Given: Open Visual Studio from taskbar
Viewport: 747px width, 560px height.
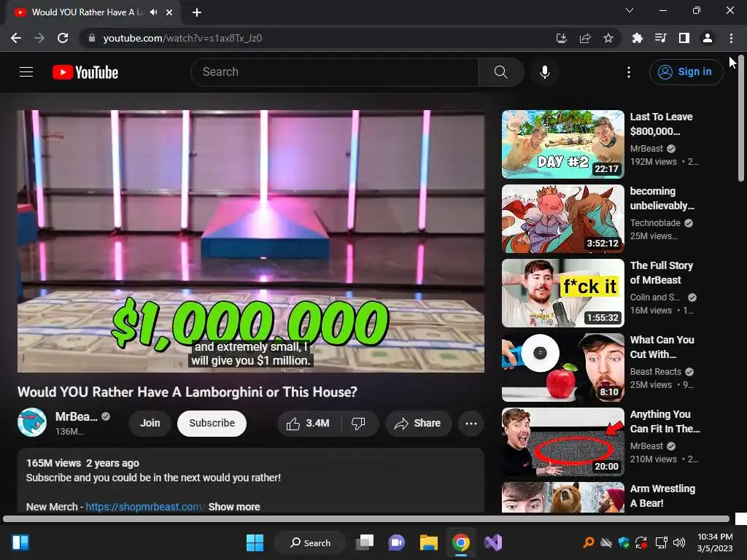Looking at the screenshot, I should [492, 542].
